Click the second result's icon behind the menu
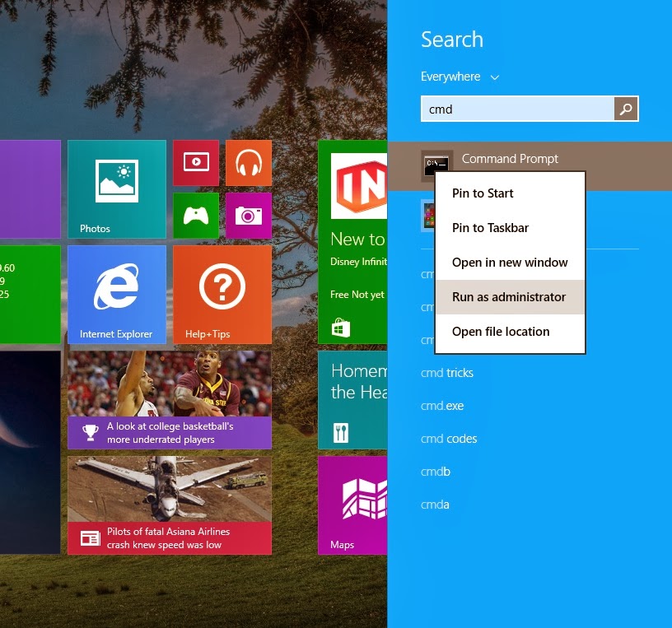 point(428,216)
